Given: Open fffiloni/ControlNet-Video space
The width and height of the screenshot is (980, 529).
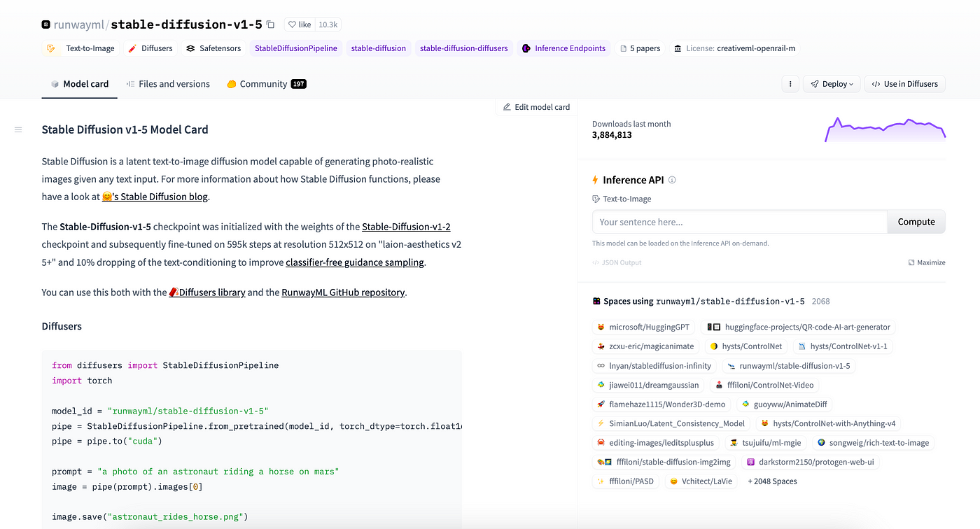Looking at the screenshot, I should (764, 385).
